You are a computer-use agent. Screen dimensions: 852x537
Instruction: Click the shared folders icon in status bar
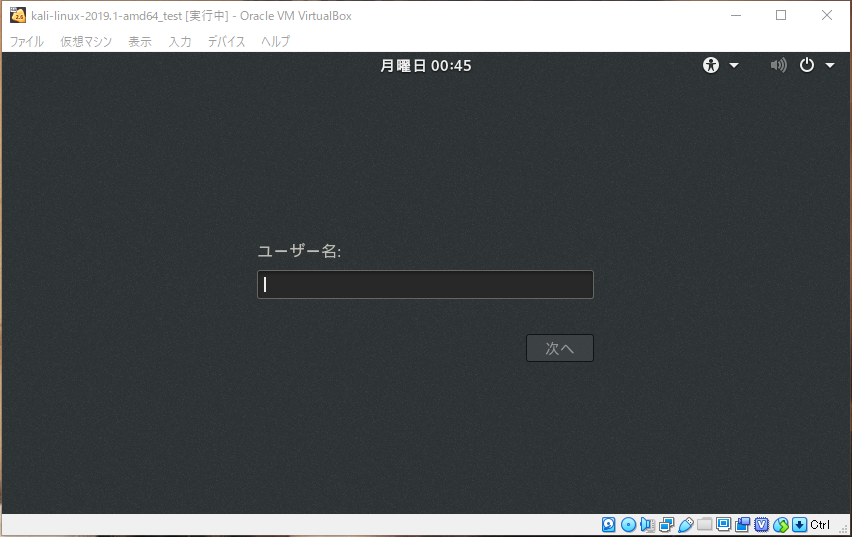pyautogui.click(x=704, y=524)
